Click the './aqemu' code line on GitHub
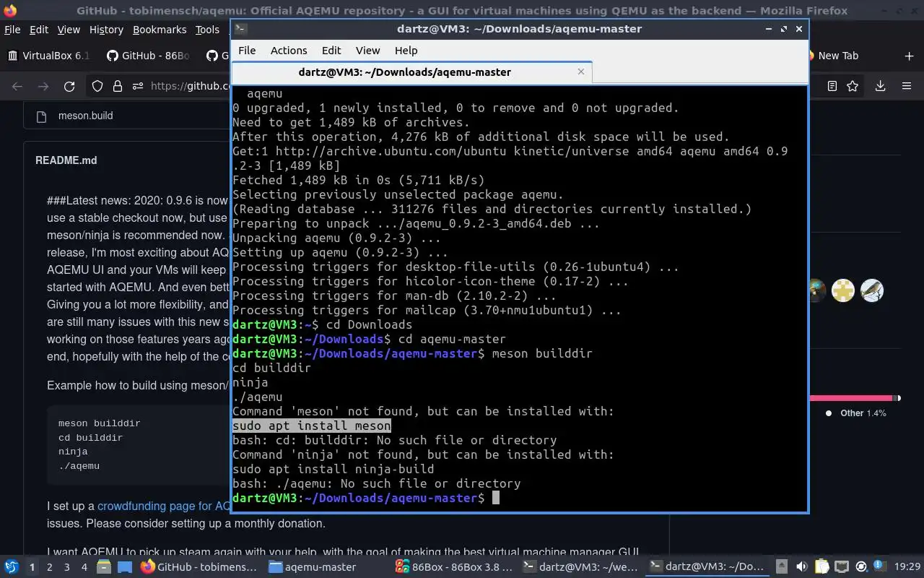Screen dimensions: 924x578 (x=79, y=466)
